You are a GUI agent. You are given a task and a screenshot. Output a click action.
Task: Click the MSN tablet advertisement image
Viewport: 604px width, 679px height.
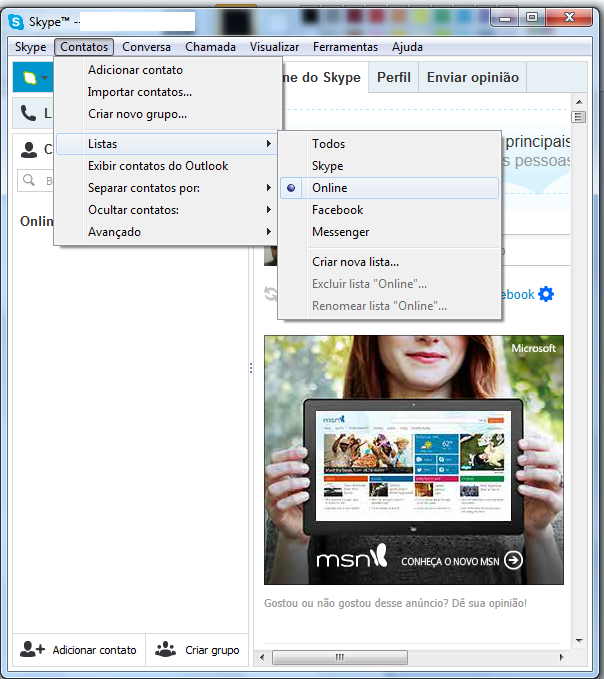tap(414, 459)
